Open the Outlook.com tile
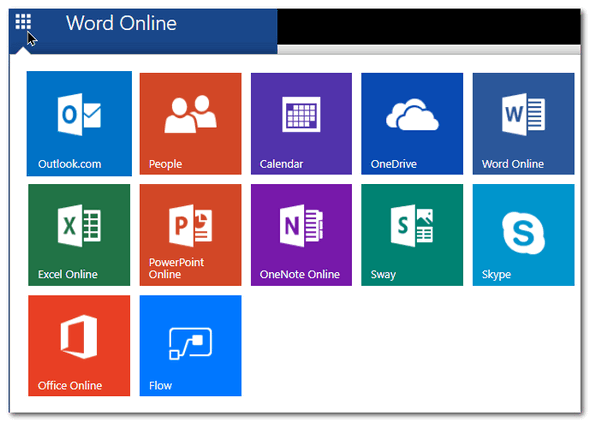 tap(79, 123)
